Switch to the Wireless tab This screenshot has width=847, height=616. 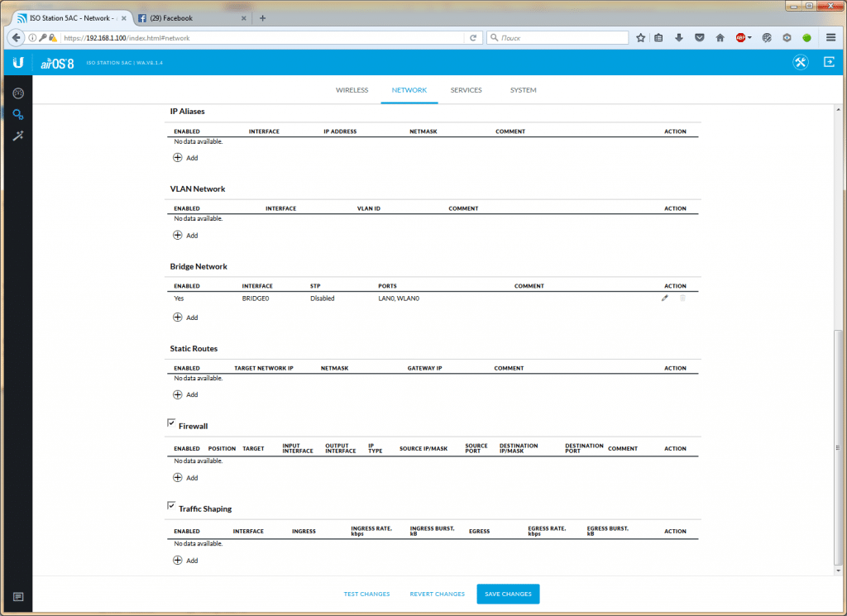point(352,90)
